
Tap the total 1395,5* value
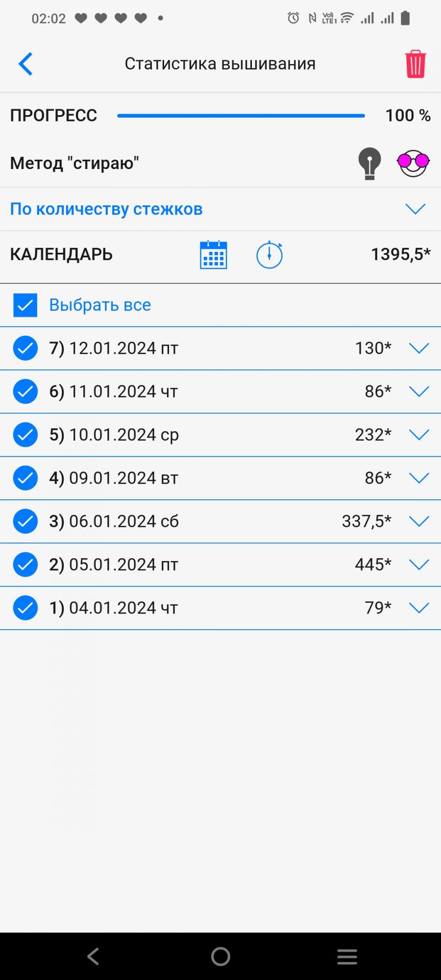[400, 254]
